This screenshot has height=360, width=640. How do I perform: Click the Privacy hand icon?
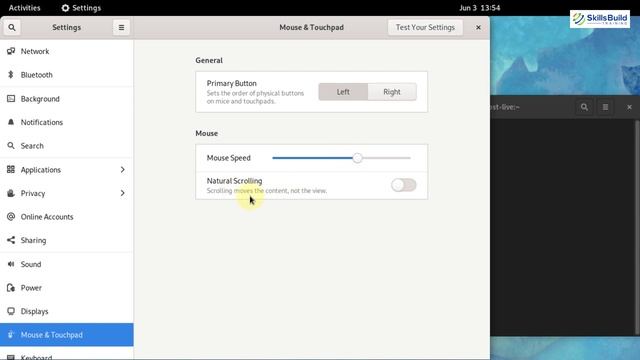[11, 193]
